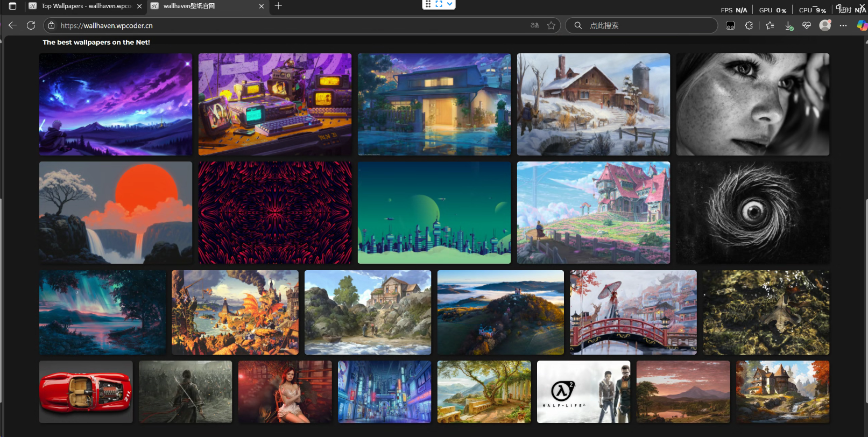Open a new tab with the plus button
The width and height of the screenshot is (868, 437).
[278, 6]
